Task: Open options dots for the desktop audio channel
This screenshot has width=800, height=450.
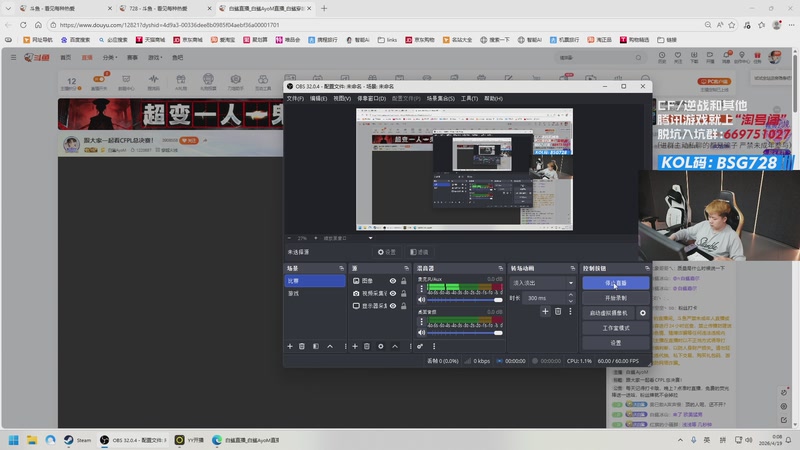Action: [x=421, y=321]
